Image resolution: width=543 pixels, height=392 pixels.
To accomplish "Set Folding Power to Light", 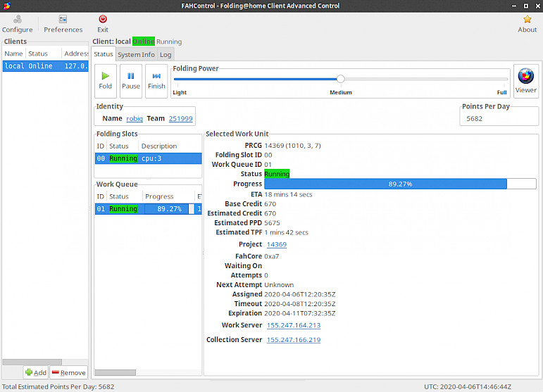I will (180, 92).
